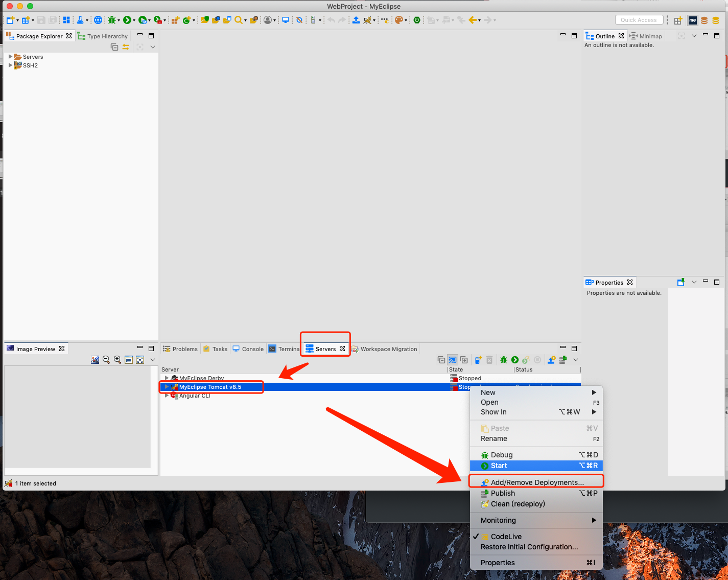Switch to the Problems tab
This screenshot has width=728, height=580.
tap(180, 349)
